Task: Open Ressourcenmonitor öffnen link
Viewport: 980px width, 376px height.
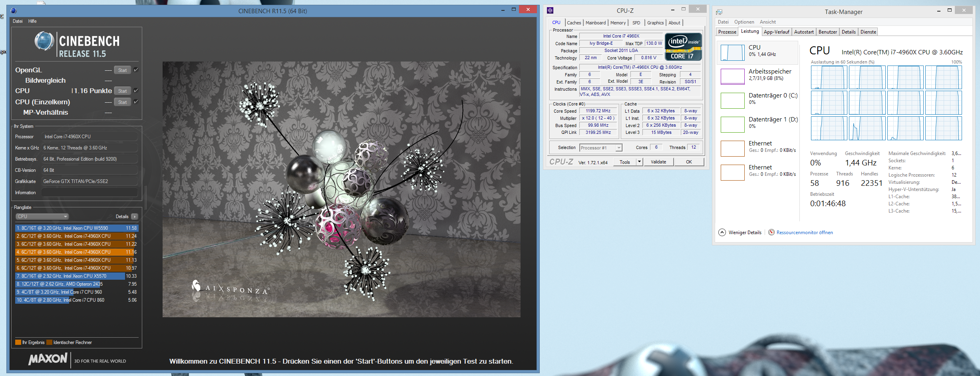Action: click(x=805, y=233)
